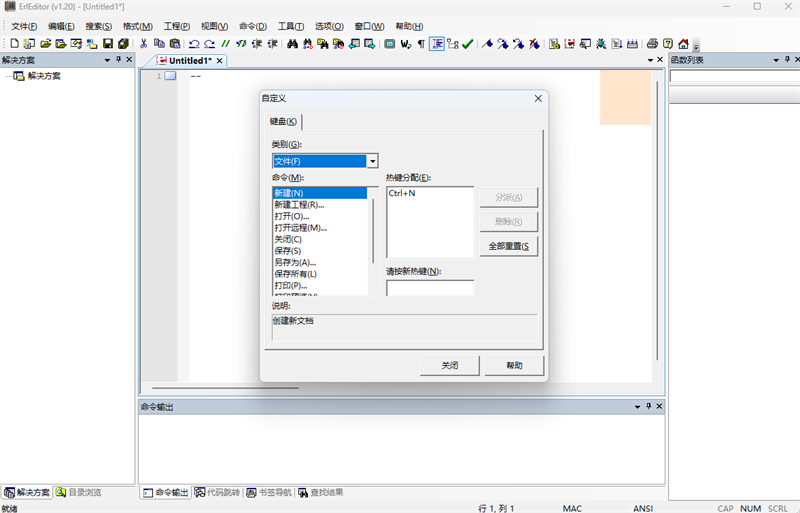Pin the function list panel
The image size is (800, 513).
click(x=787, y=60)
